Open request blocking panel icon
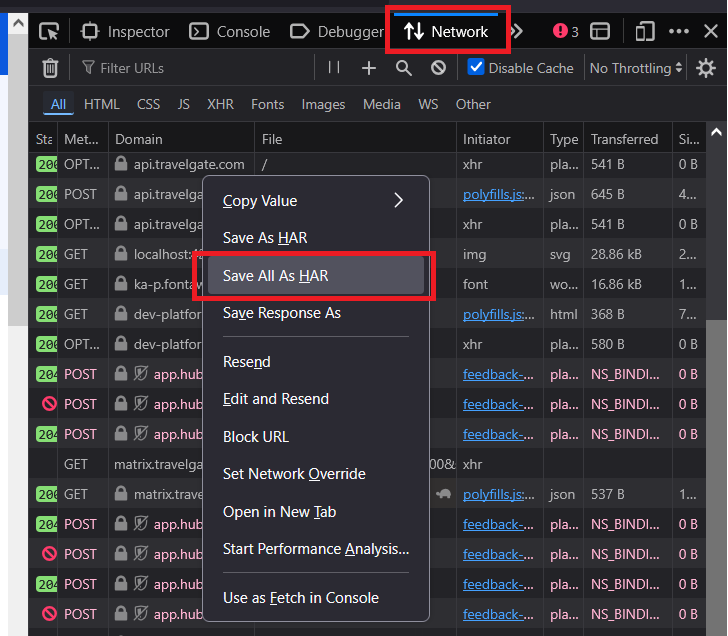The width and height of the screenshot is (728, 636). (x=438, y=68)
